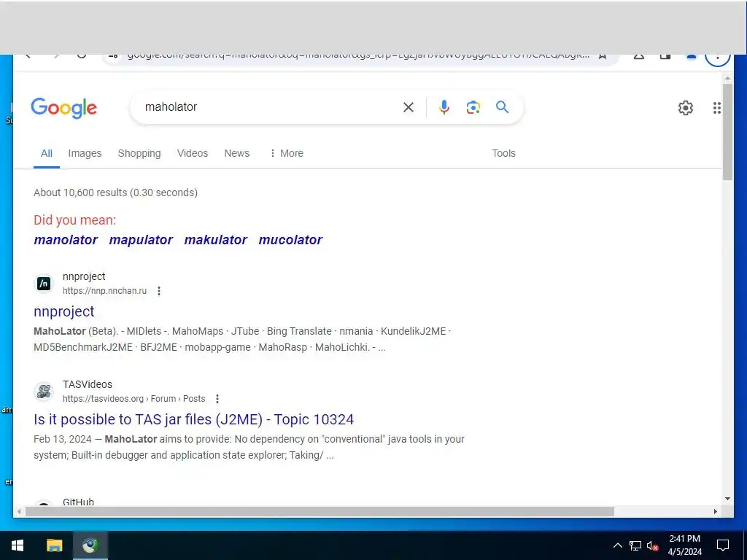Click the maholator search input field

tap(267, 107)
